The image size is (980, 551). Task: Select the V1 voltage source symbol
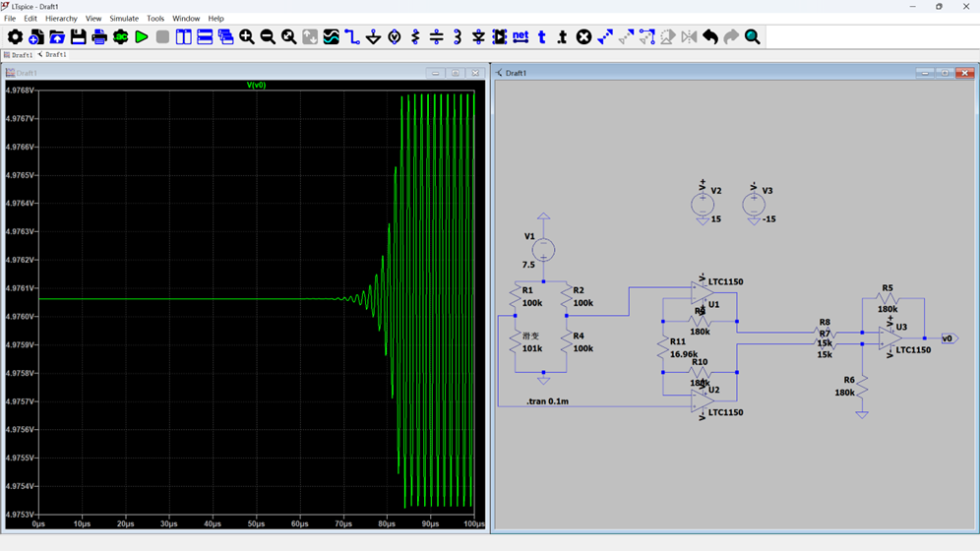pos(544,250)
